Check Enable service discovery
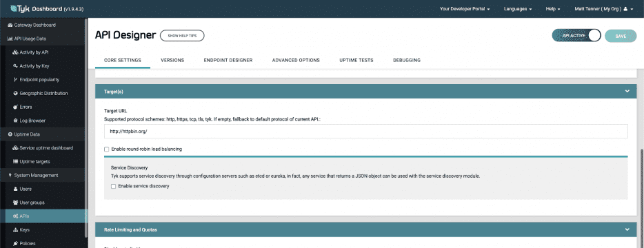644x248 pixels. [x=113, y=186]
